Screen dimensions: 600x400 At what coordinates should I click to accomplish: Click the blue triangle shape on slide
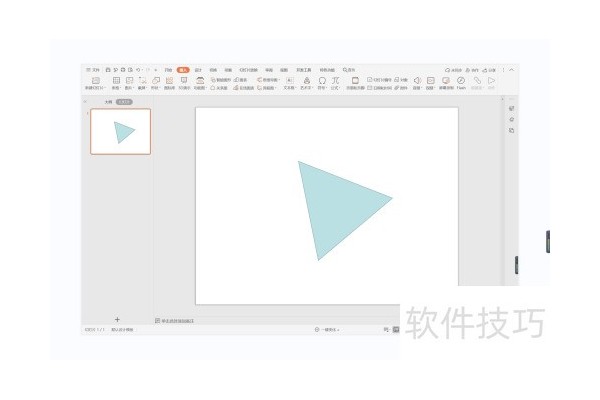click(x=336, y=207)
